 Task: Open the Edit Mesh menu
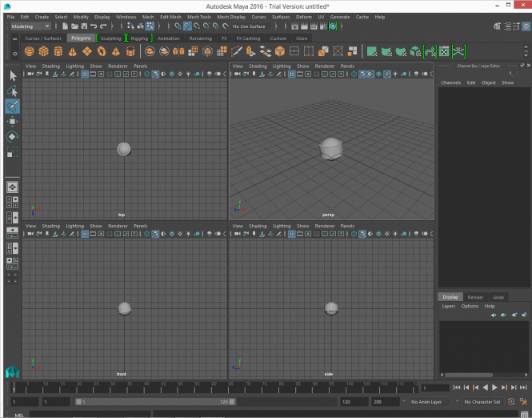(x=170, y=17)
